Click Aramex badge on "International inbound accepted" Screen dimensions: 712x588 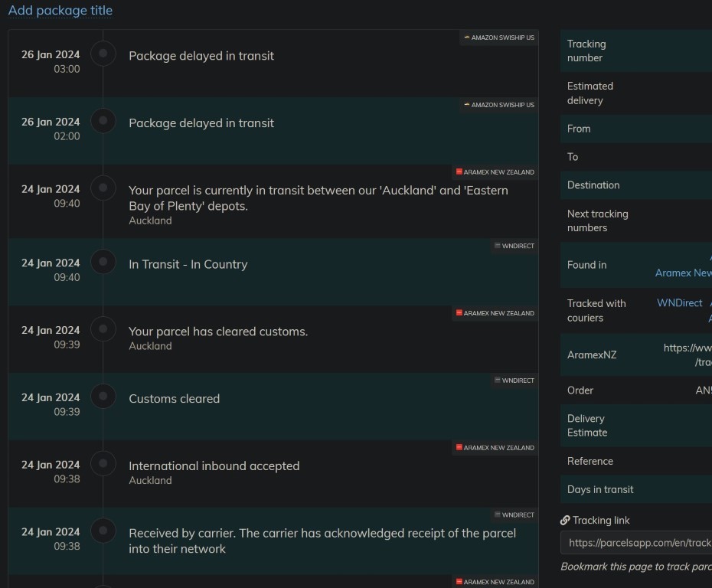tap(495, 448)
